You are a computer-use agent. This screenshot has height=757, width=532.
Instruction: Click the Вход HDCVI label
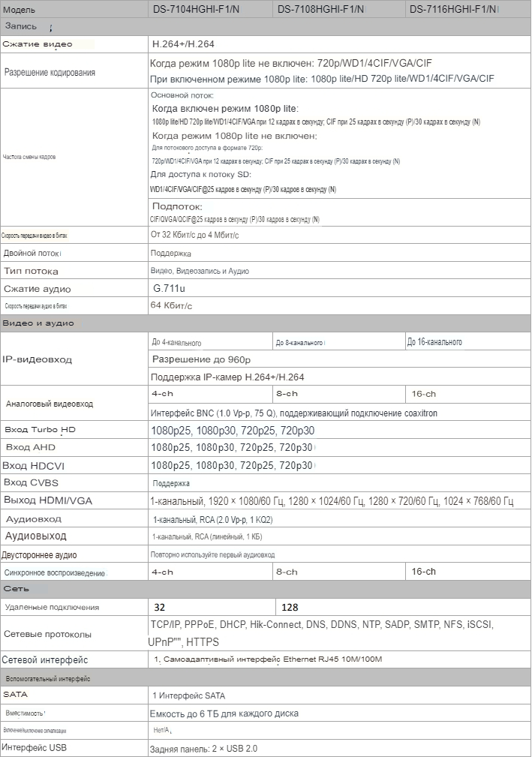(33, 466)
